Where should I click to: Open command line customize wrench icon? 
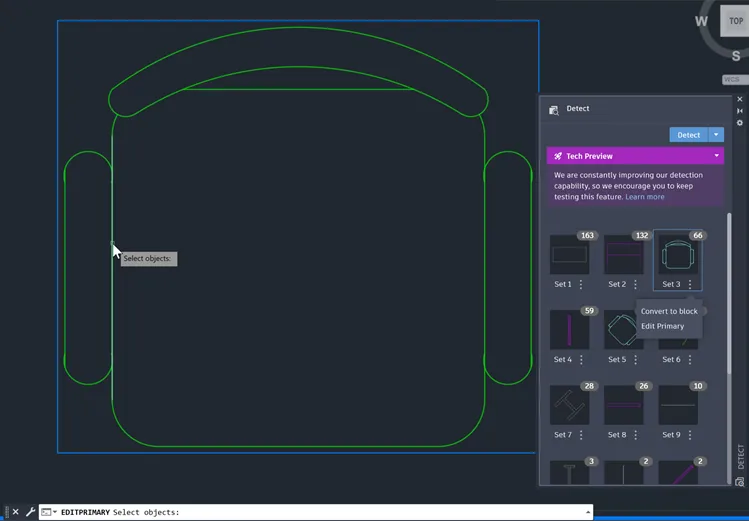tap(30, 512)
